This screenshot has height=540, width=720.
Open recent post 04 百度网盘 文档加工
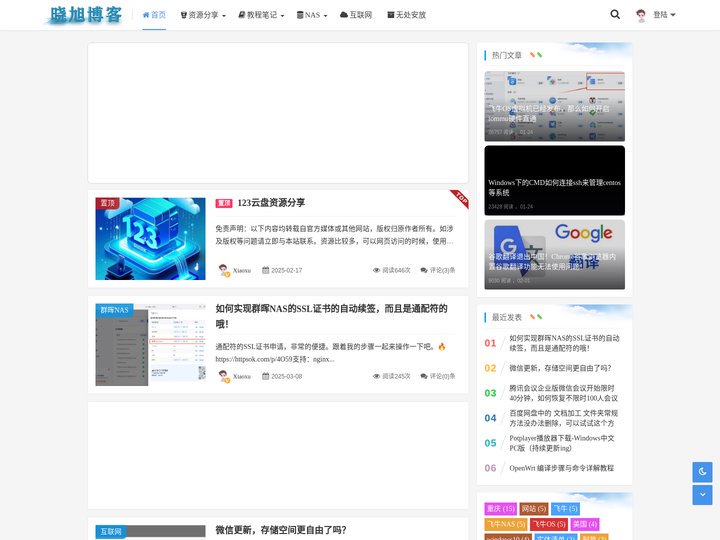point(563,418)
